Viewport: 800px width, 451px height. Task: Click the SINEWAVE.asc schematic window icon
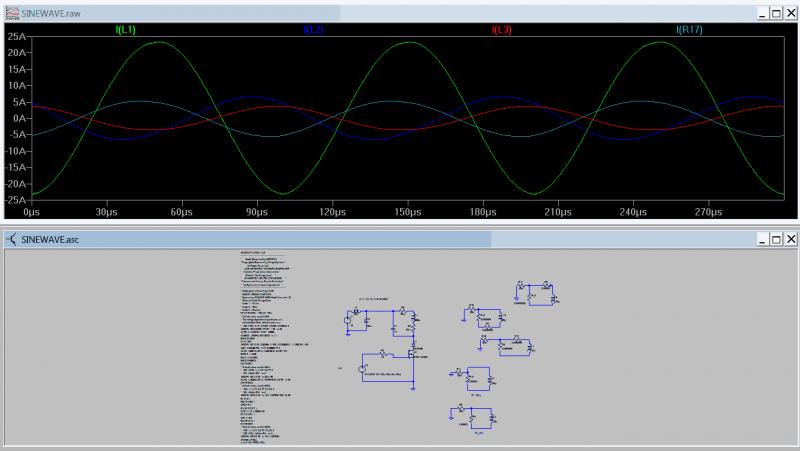point(10,240)
